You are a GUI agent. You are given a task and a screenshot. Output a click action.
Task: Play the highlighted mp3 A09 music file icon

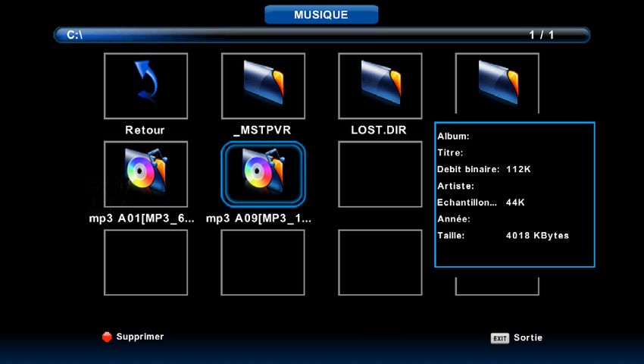pyautogui.click(x=262, y=172)
